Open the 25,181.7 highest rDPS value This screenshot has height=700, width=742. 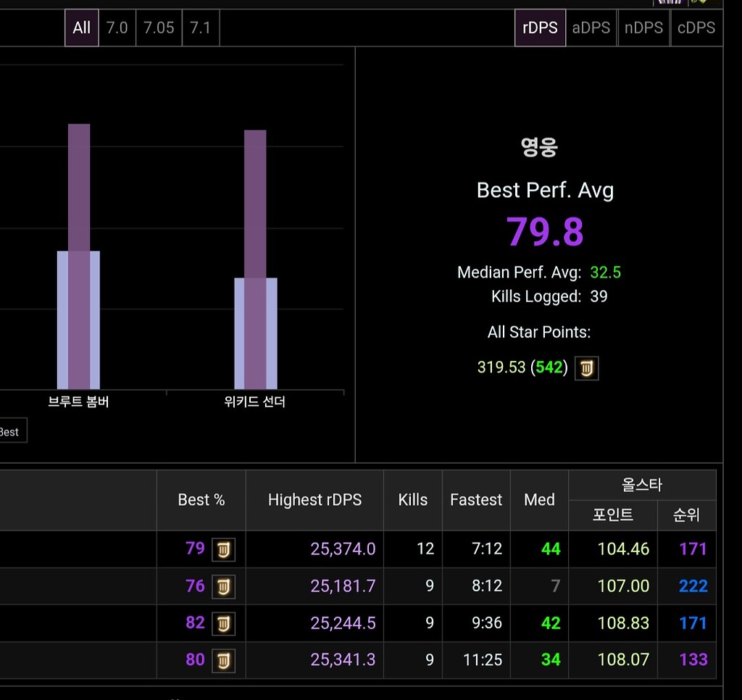(x=343, y=586)
